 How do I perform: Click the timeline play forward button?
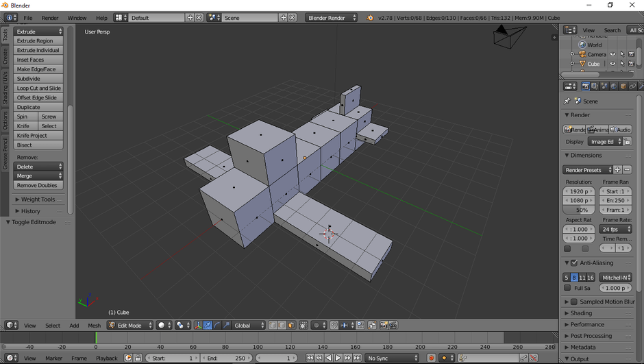pyautogui.click(x=338, y=358)
